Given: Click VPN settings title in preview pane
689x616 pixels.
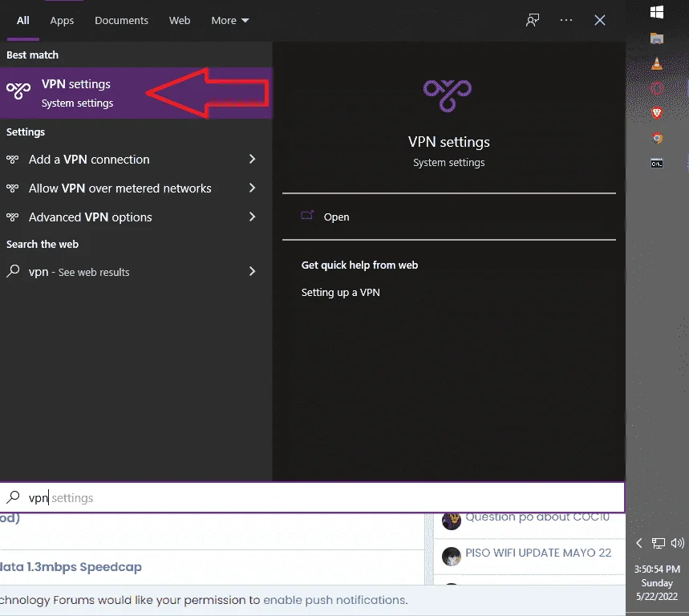Looking at the screenshot, I should click(x=448, y=142).
